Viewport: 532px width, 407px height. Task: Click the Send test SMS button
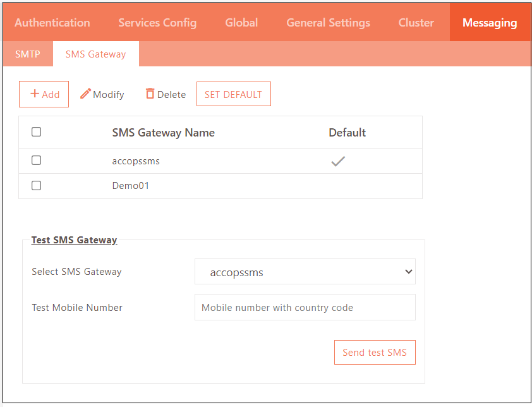coord(374,353)
